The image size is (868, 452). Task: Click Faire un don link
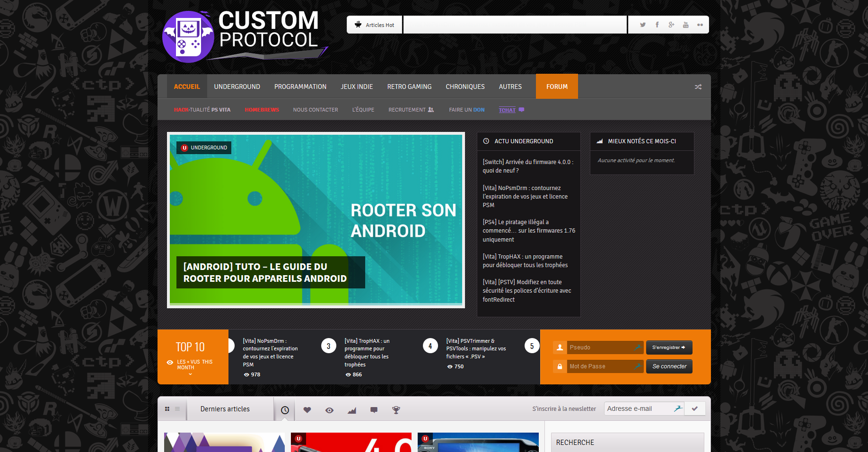(466, 110)
